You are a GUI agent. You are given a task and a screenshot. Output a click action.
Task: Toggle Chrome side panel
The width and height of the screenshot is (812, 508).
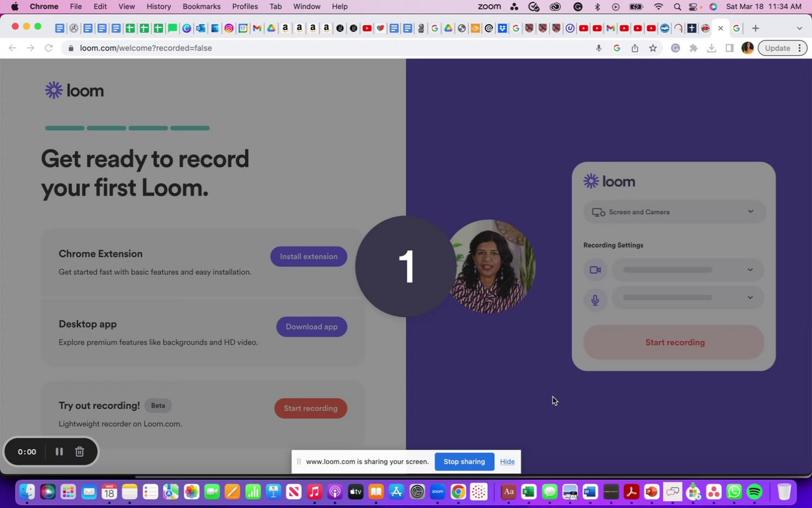point(730,48)
